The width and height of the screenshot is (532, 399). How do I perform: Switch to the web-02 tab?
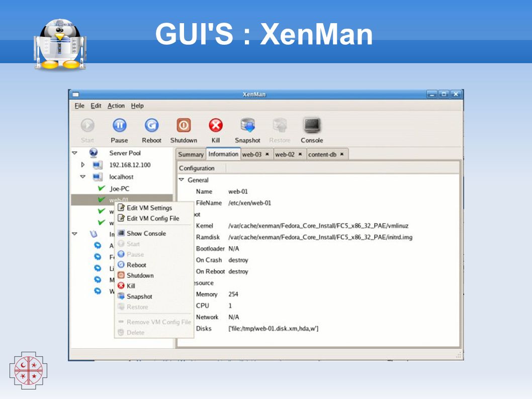285,154
